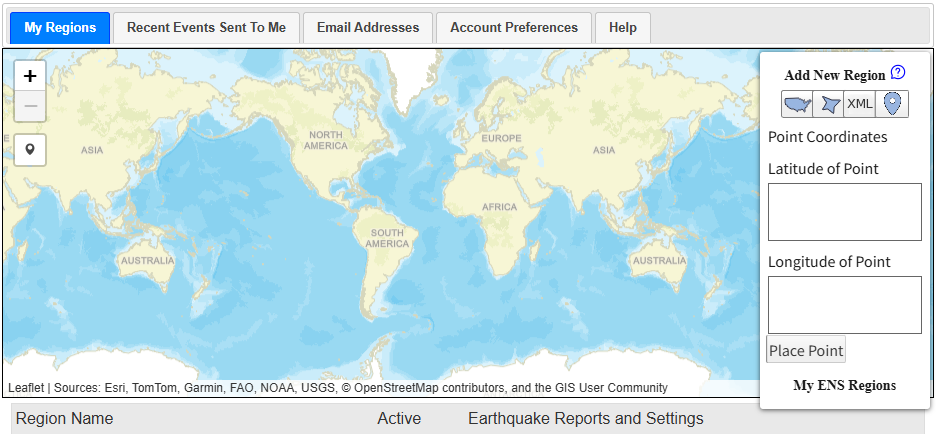Go to the Email Addresses tab
936x434 pixels.
click(368, 28)
